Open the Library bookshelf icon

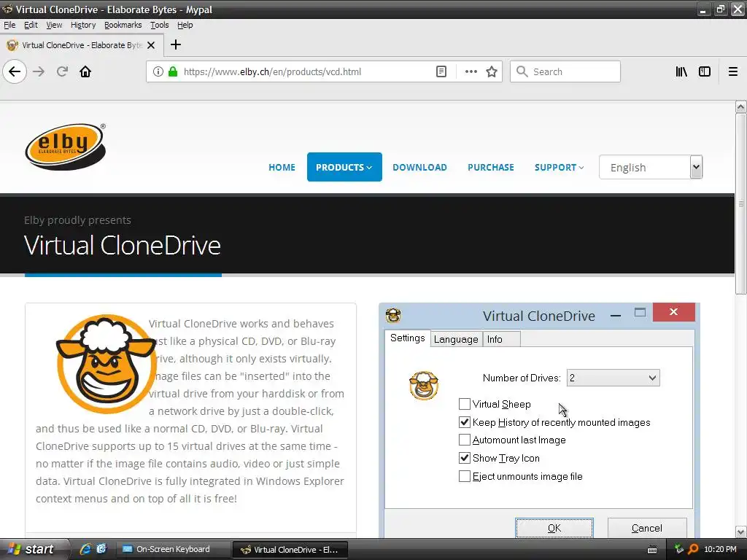pyautogui.click(x=681, y=71)
